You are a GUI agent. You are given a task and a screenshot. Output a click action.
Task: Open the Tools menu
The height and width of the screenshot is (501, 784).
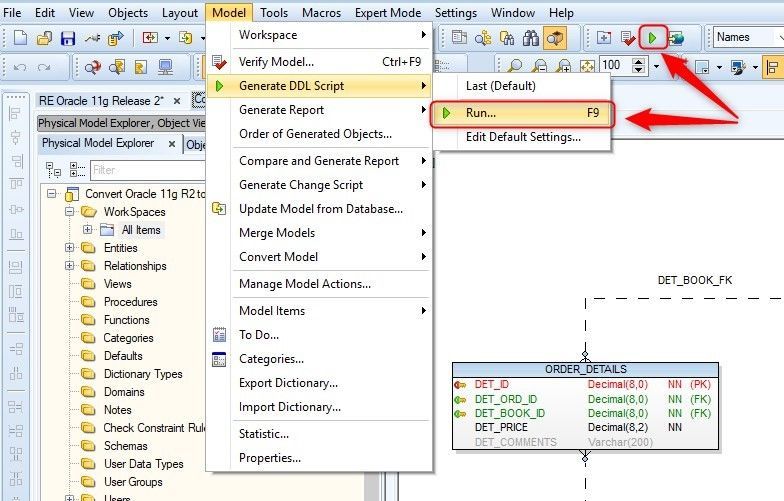tap(274, 12)
